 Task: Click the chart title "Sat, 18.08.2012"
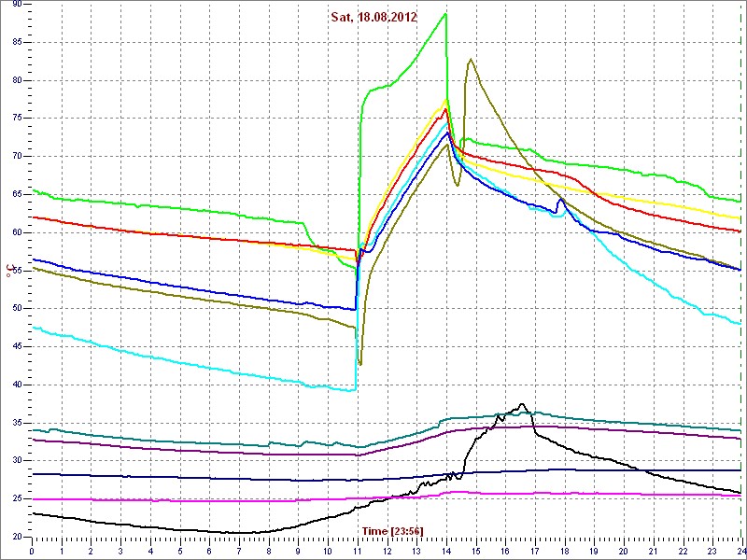[374, 18]
